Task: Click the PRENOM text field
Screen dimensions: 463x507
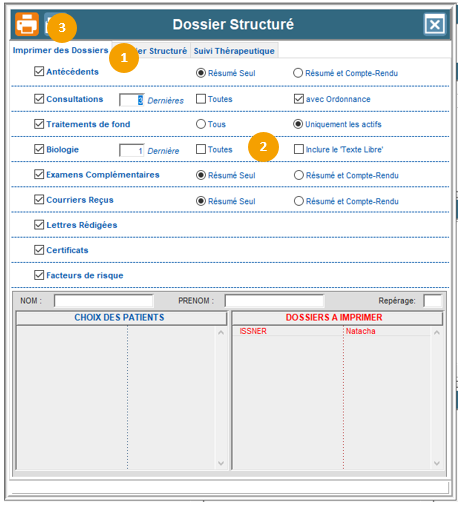Action: (x=274, y=301)
